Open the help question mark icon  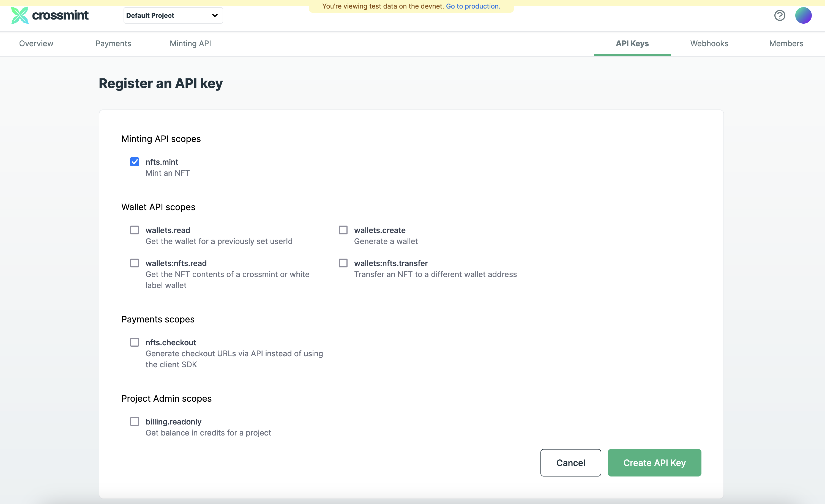click(780, 15)
